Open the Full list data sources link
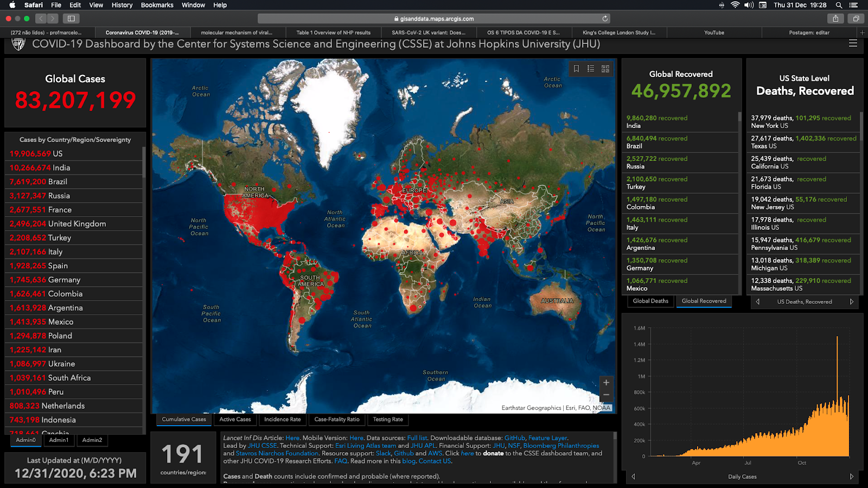The width and height of the screenshot is (868, 488). [417, 438]
